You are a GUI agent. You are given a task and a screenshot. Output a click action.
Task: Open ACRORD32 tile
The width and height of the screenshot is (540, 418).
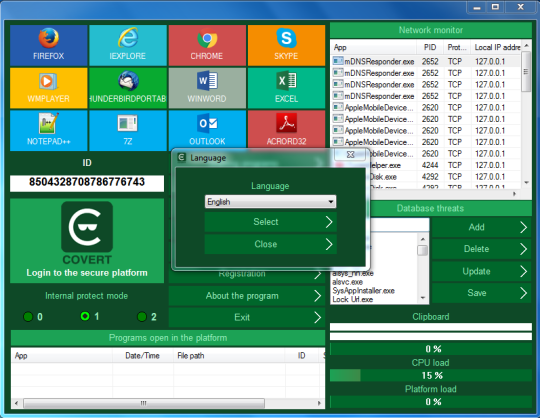[286, 129]
